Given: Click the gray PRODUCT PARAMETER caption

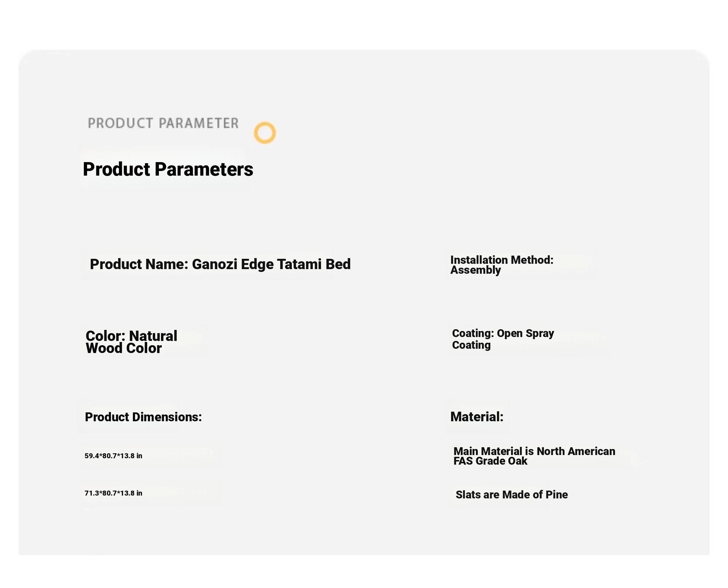Looking at the screenshot, I should tap(163, 123).
